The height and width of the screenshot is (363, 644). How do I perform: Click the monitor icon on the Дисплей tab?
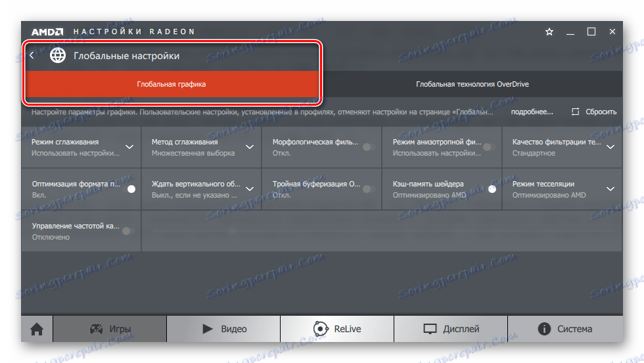(430, 329)
